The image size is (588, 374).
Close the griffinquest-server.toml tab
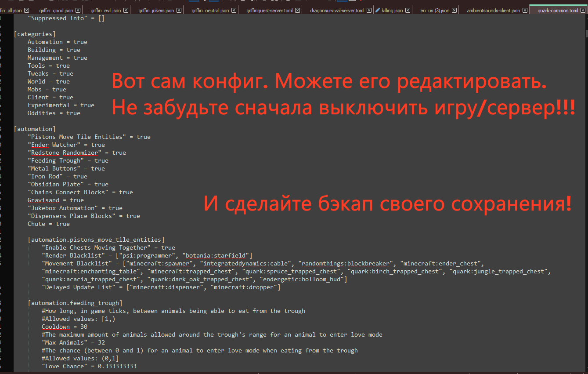point(297,10)
